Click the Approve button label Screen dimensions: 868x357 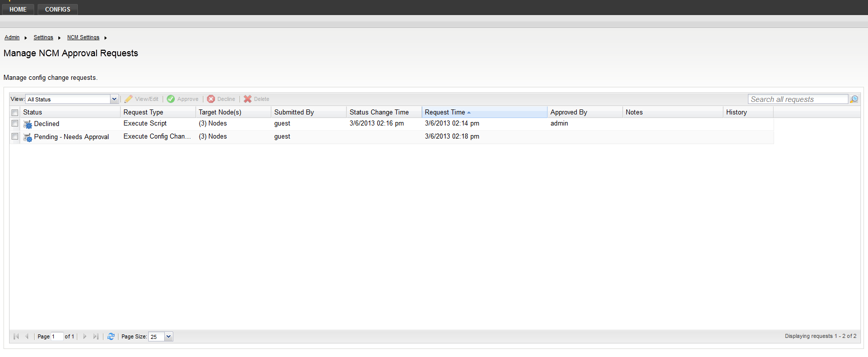tap(188, 99)
